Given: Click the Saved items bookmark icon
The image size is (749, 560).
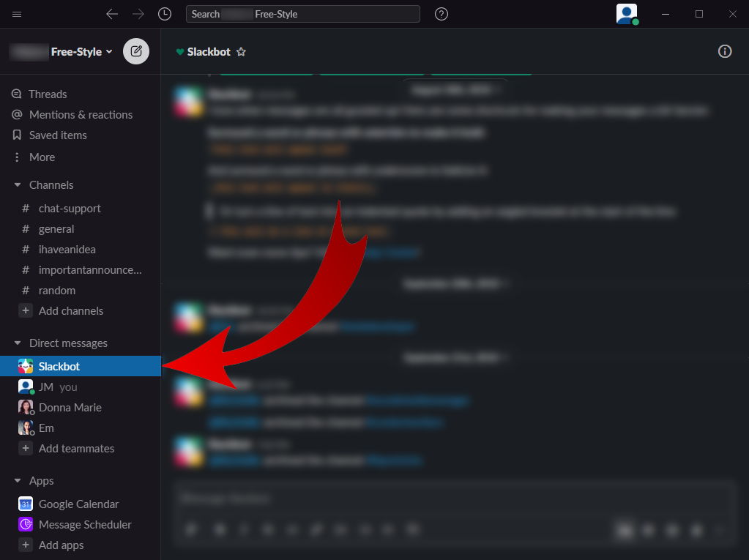Looking at the screenshot, I should click(x=17, y=135).
